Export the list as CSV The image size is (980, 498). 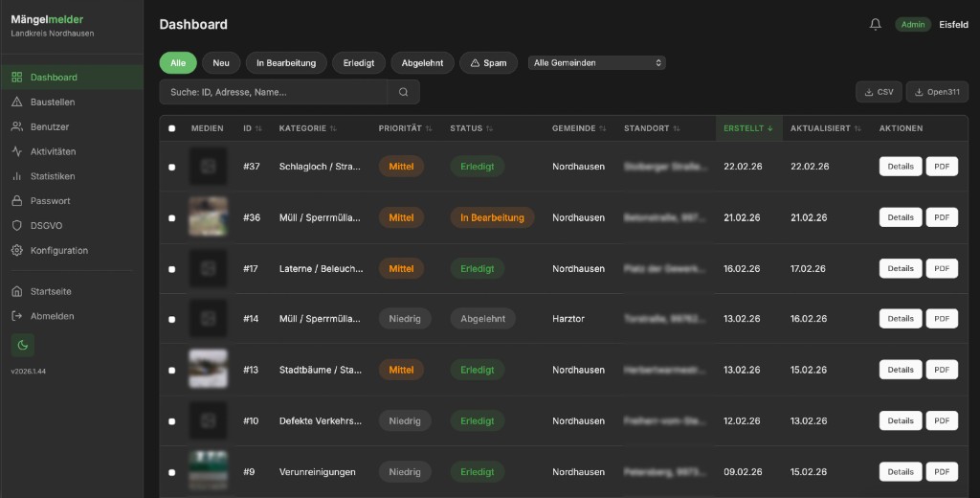tap(878, 92)
